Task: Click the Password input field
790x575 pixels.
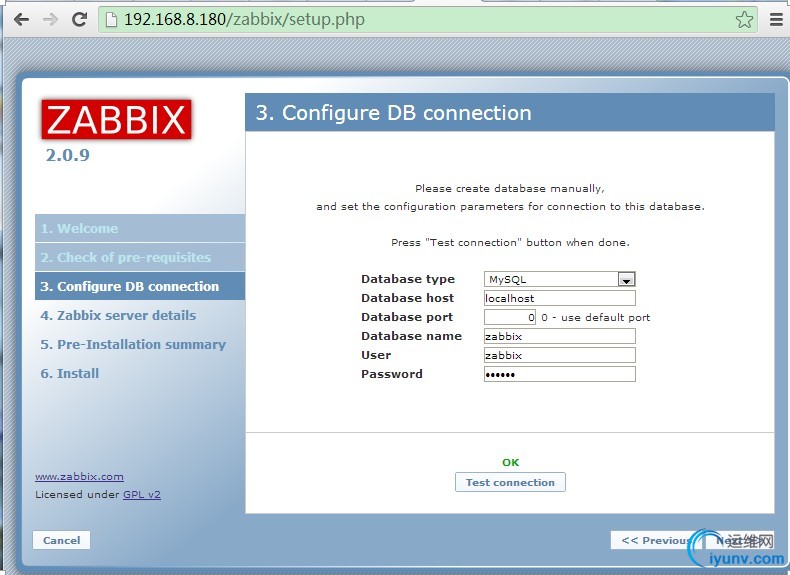Action: pyautogui.click(x=559, y=374)
